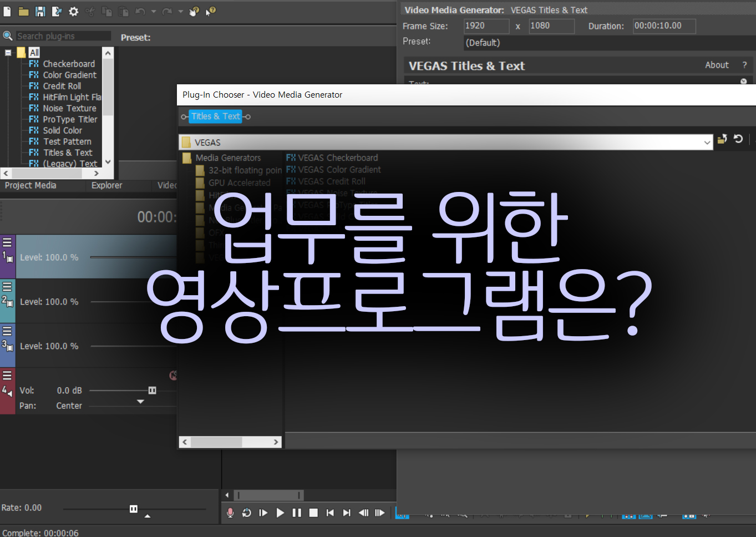
Task: Click Frame Size width field 1920
Action: tap(486, 26)
